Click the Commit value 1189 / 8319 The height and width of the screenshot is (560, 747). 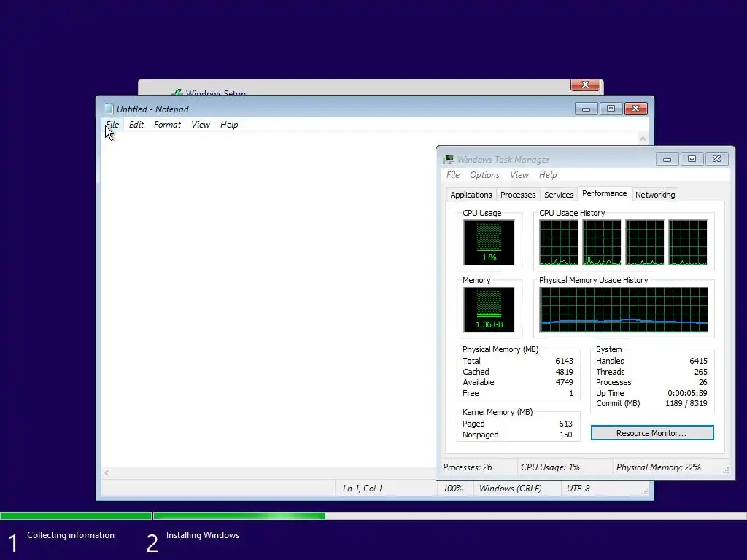tap(686, 403)
